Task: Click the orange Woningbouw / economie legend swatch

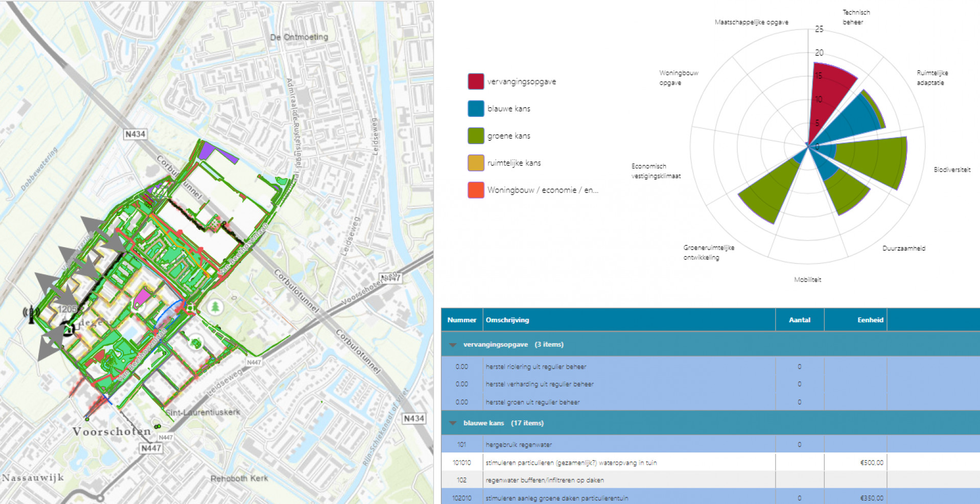Action: tap(476, 190)
